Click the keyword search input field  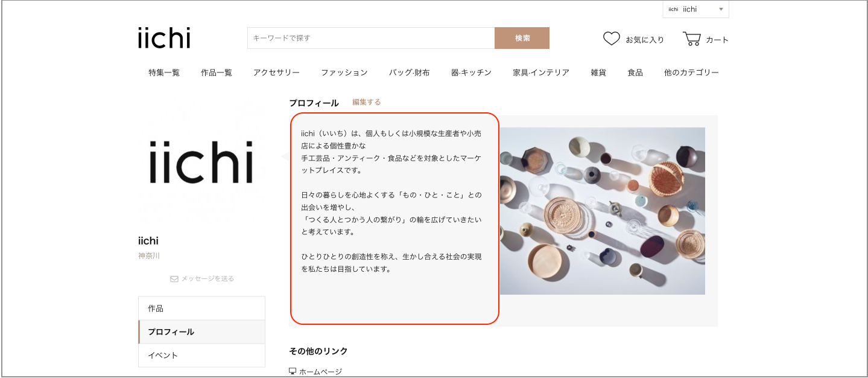371,38
